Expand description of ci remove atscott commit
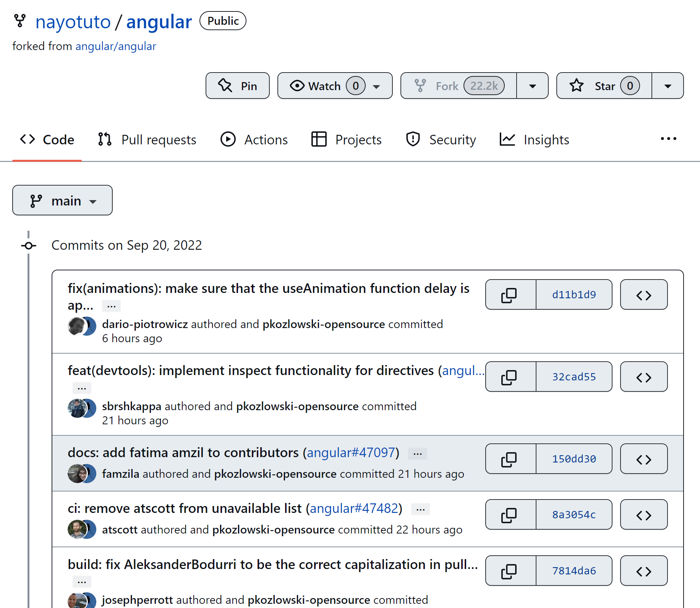 click(x=420, y=509)
